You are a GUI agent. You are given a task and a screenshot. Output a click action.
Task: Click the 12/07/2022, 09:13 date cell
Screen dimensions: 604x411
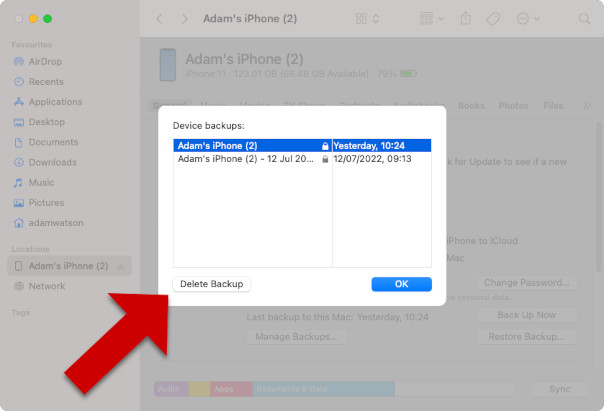[372, 159]
